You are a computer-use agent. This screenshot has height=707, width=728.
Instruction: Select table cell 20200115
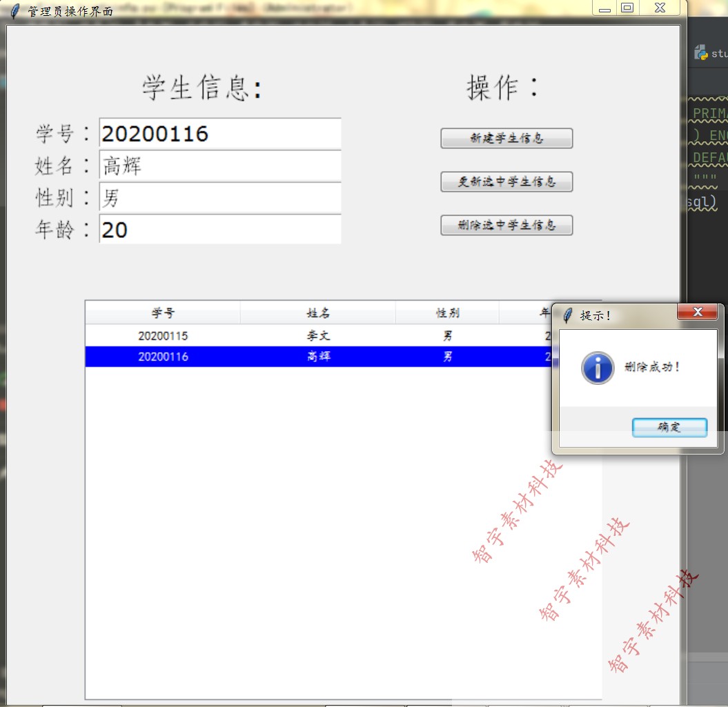pos(163,336)
